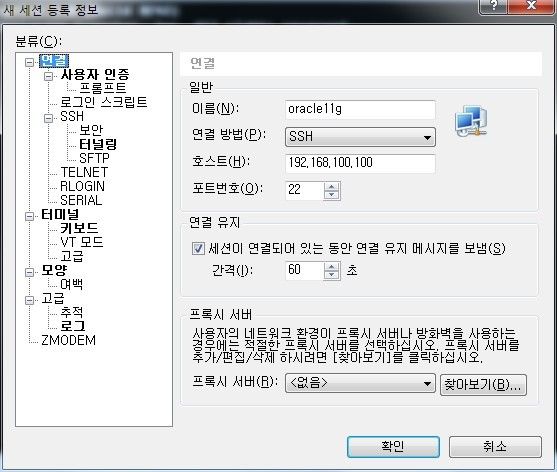The height and width of the screenshot is (472, 557).
Task: Collapse the 고급 category expander at tree root
Action: click(29, 300)
